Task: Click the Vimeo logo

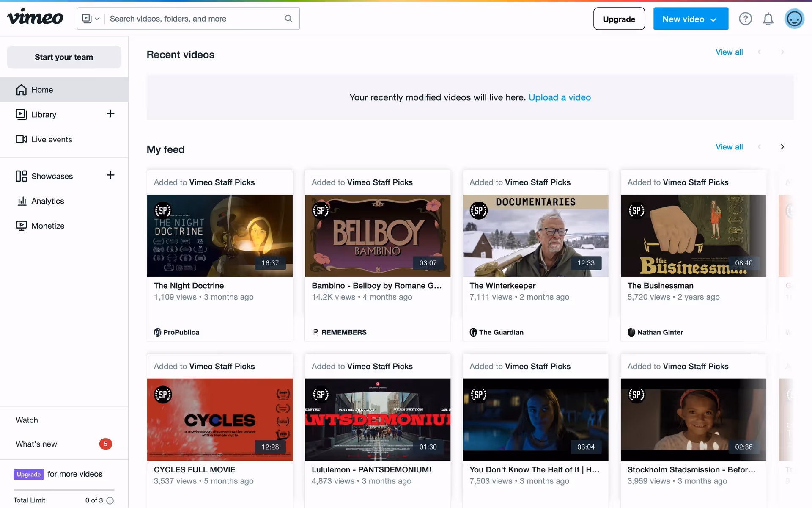Action: pyautogui.click(x=35, y=17)
